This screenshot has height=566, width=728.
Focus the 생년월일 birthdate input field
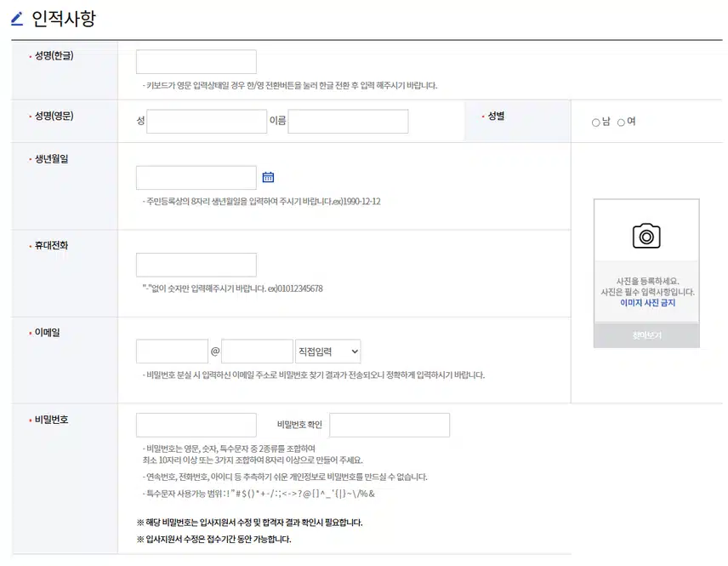tap(196, 178)
